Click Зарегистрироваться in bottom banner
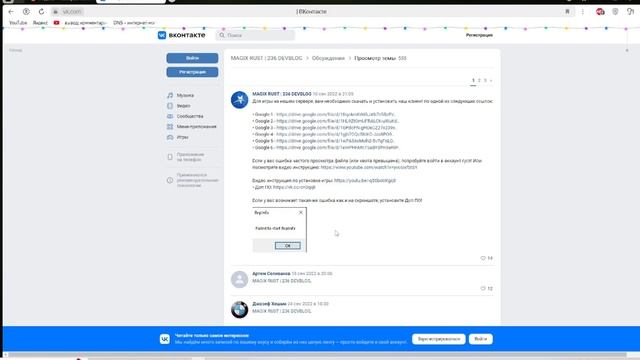 tap(439, 339)
